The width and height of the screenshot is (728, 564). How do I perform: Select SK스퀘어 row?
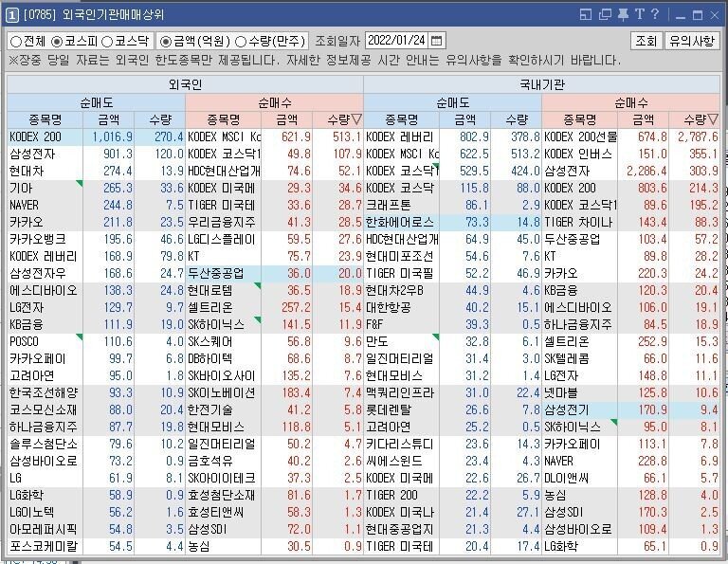pyautogui.click(x=274, y=341)
